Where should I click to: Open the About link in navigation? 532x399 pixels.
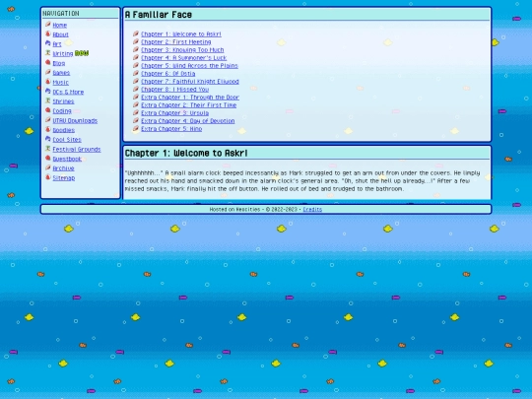pyautogui.click(x=61, y=34)
